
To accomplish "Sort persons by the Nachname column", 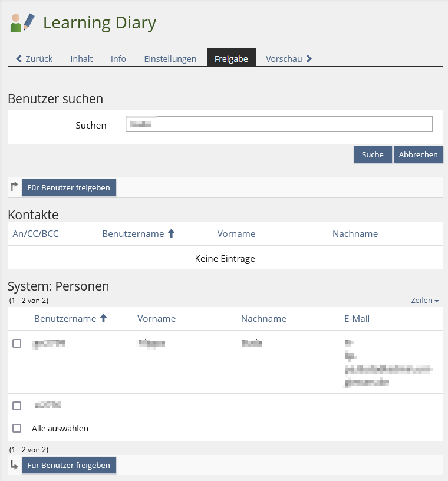I will point(263,319).
